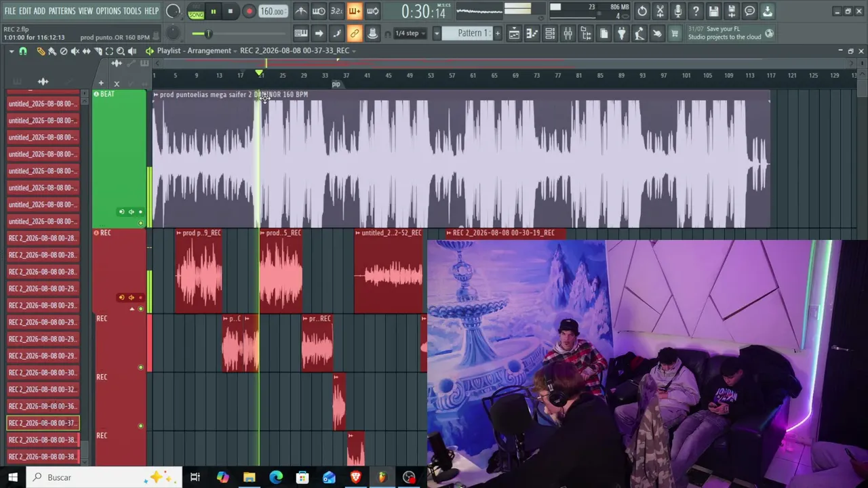Add a new pattern with plus button
Image resolution: width=868 pixels, height=488 pixels.
tap(497, 33)
